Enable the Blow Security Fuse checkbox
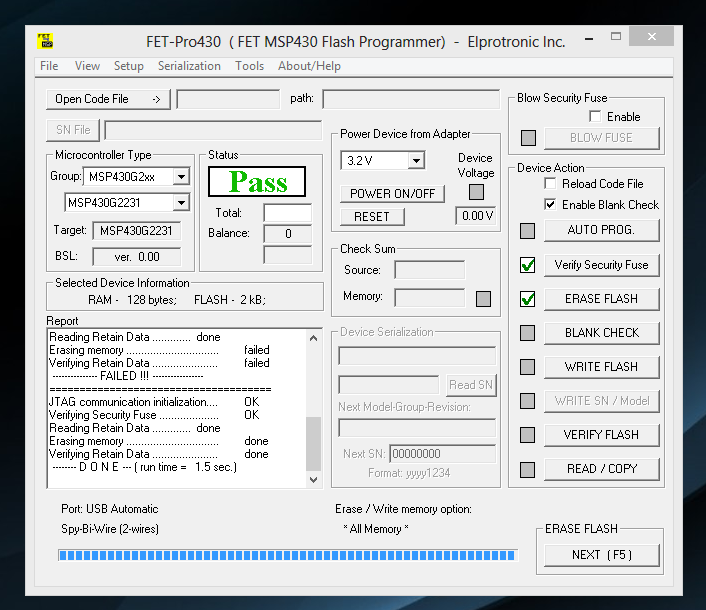The width and height of the screenshot is (706, 610). coord(595,117)
